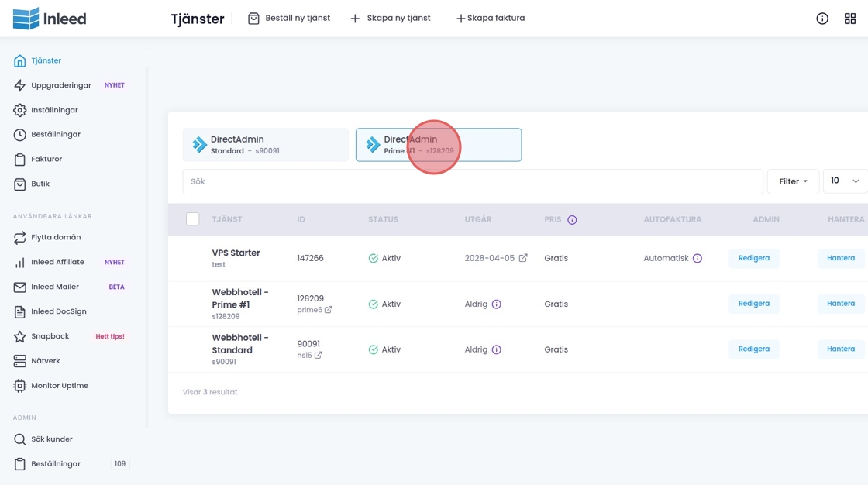The height and width of the screenshot is (485, 868).
Task: Click Hantera for Webbhotell - Standard
Action: 840,349
